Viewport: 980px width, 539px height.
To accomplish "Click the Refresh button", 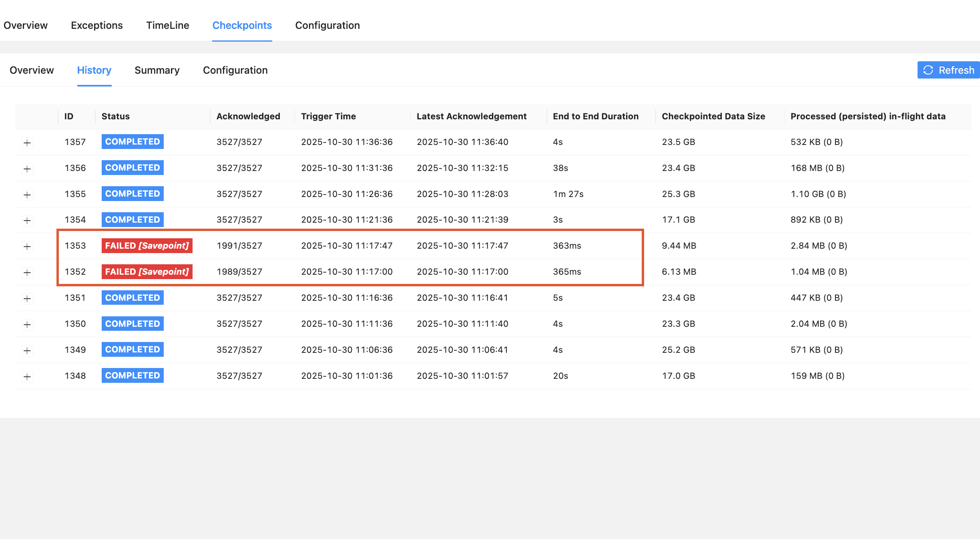I will [948, 70].
